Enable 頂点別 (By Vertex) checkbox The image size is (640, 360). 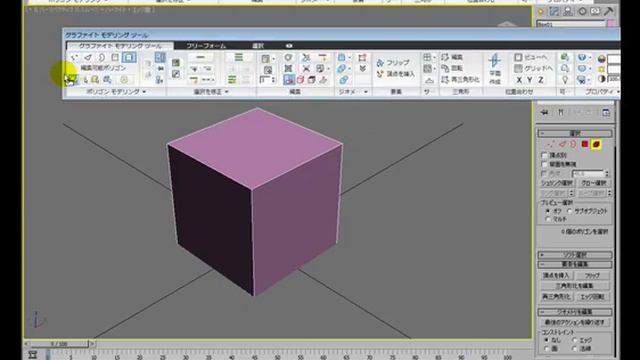tap(544, 155)
